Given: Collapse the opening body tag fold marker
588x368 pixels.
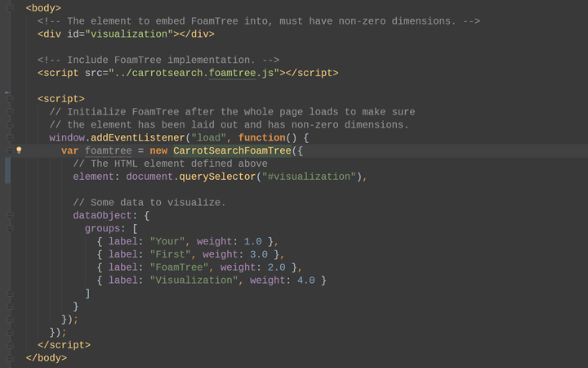Looking at the screenshot, I should point(10,7).
